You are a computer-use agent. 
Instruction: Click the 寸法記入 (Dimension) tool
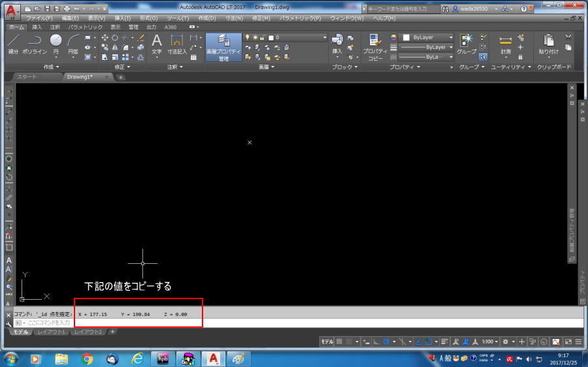[x=176, y=44]
